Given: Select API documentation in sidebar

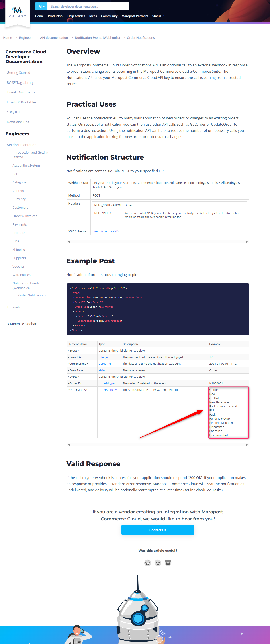Looking at the screenshot, I should 22,145.
